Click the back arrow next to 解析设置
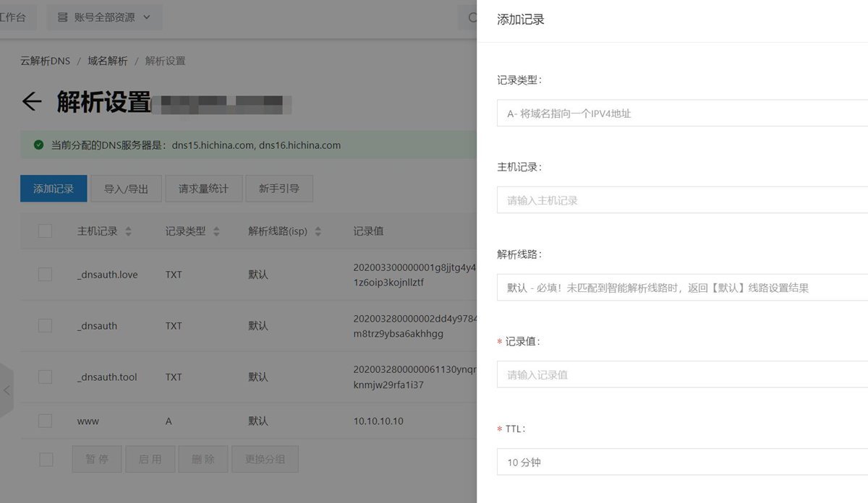 pos(31,102)
